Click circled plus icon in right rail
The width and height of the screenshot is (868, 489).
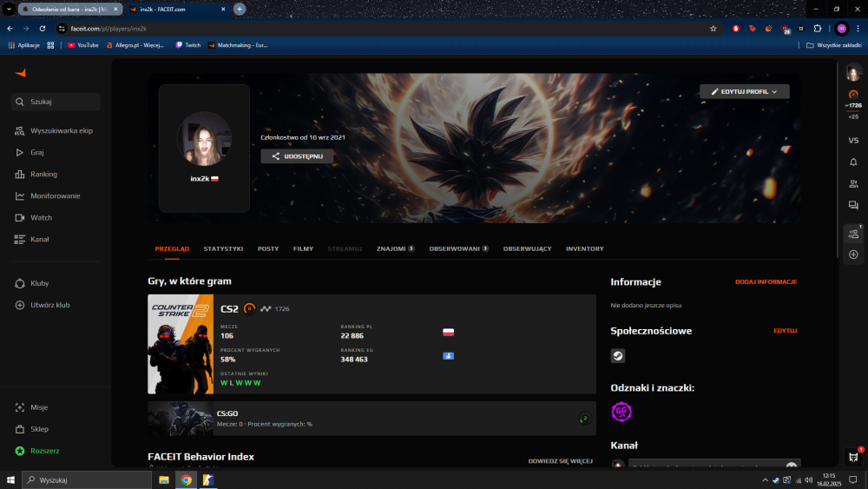[x=853, y=254]
